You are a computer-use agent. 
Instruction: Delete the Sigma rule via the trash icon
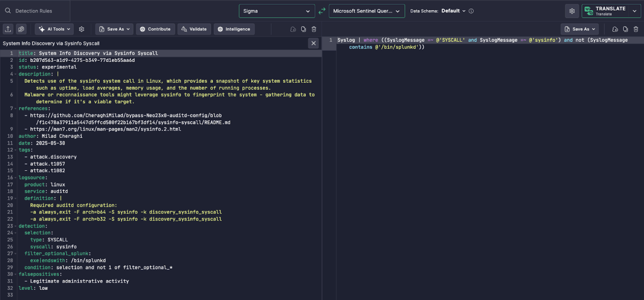pos(313,29)
